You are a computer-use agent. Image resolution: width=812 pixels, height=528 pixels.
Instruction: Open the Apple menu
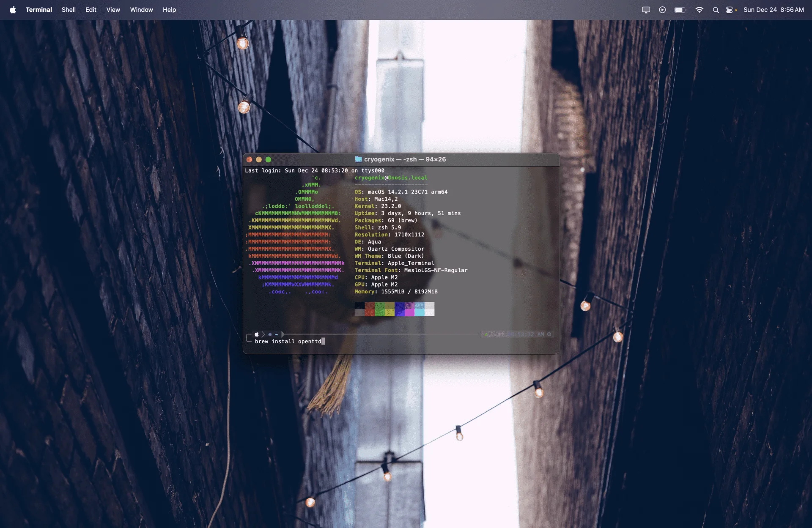click(x=13, y=10)
